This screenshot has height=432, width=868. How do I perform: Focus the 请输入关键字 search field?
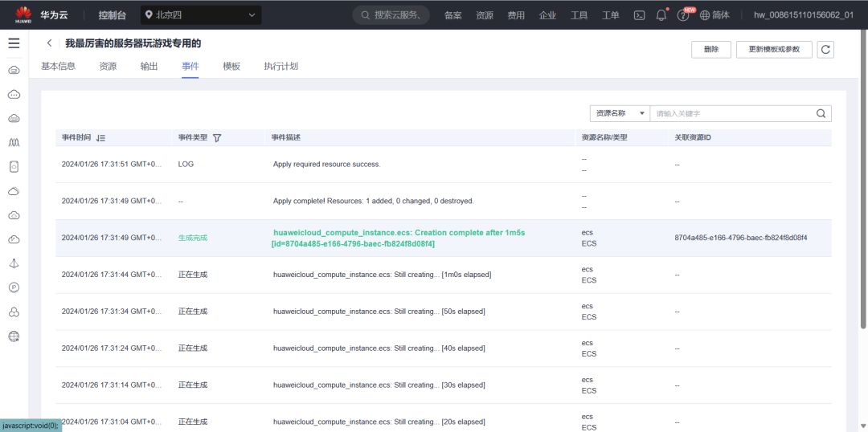[x=731, y=113]
